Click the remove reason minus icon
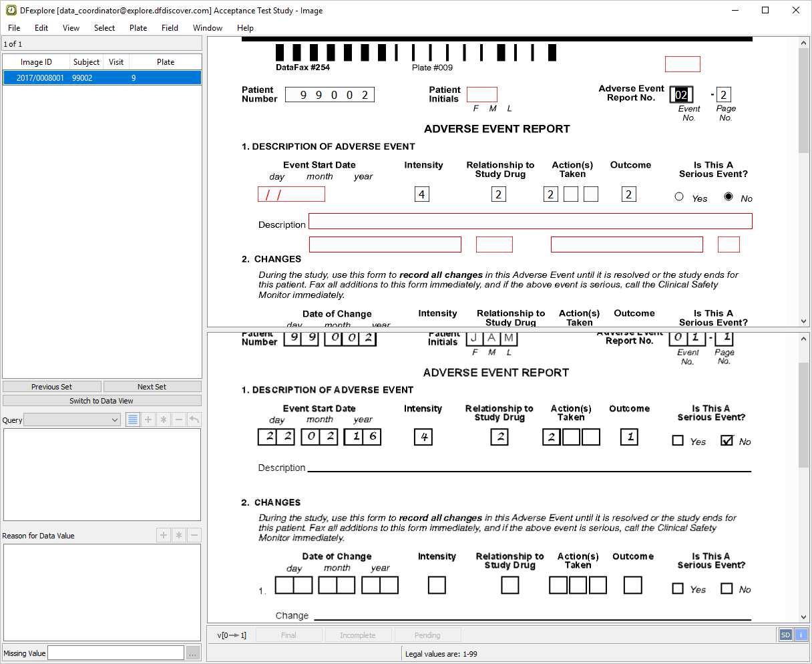The image size is (812, 664). [194, 536]
